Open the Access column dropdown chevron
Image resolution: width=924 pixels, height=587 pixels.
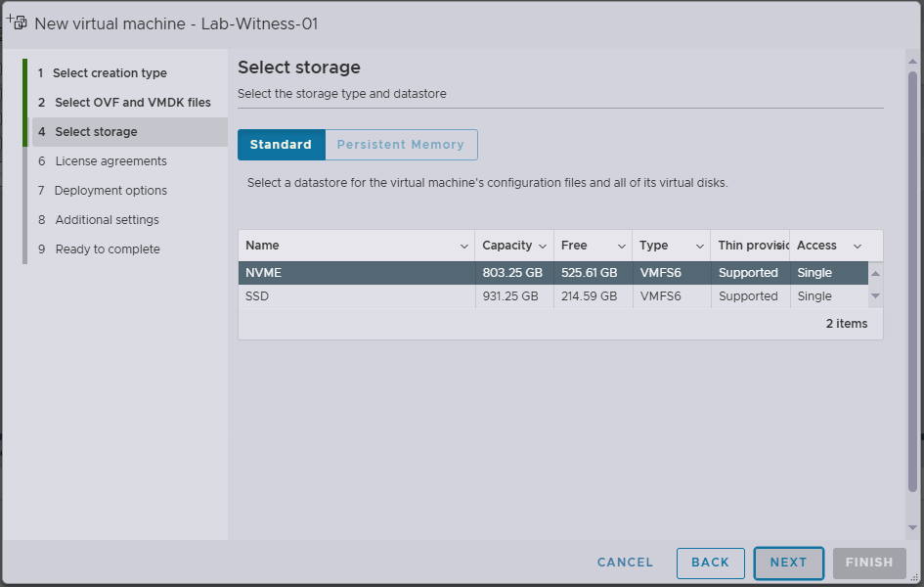(858, 247)
